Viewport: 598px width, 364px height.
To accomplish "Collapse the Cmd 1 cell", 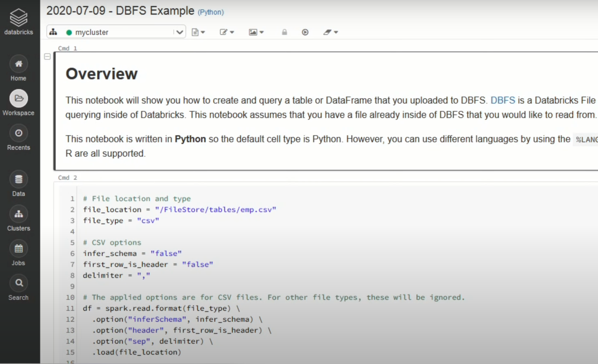I will point(47,57).
